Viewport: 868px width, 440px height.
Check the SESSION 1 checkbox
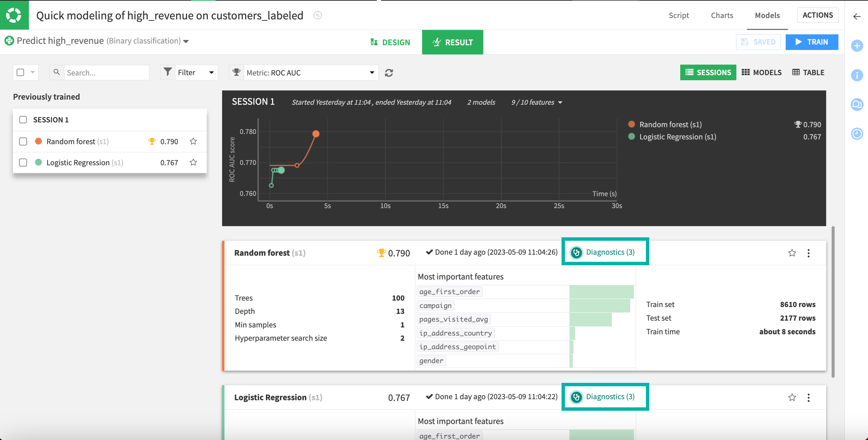pos(23,120)
